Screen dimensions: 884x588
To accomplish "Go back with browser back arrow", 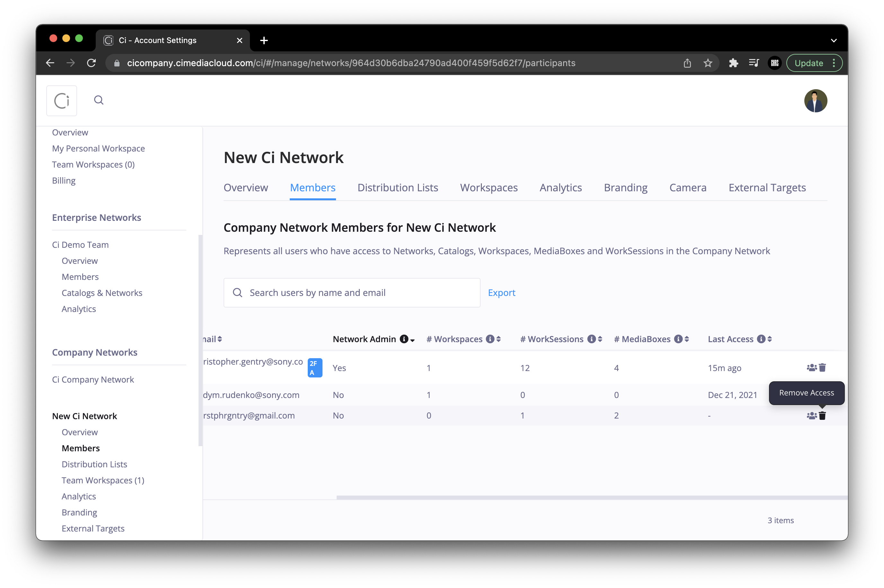I will click(x=50, y=63).
